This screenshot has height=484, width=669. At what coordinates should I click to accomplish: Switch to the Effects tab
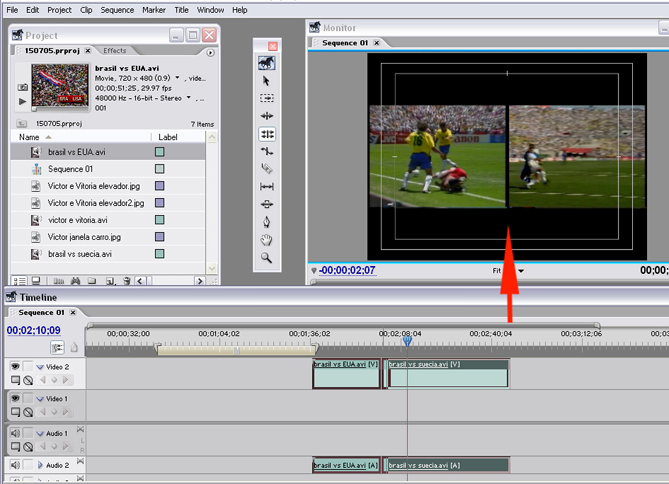(x=115, y=51)
